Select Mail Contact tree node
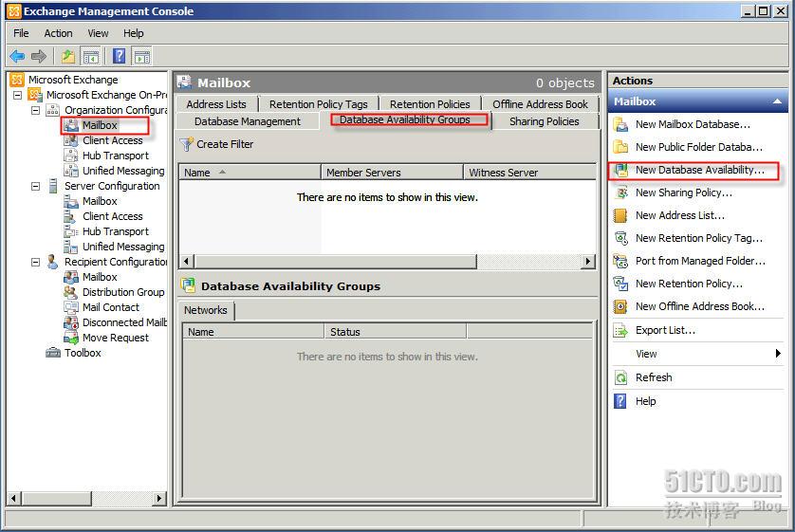Viewport: 795px width, 532px height. [111, 307]
